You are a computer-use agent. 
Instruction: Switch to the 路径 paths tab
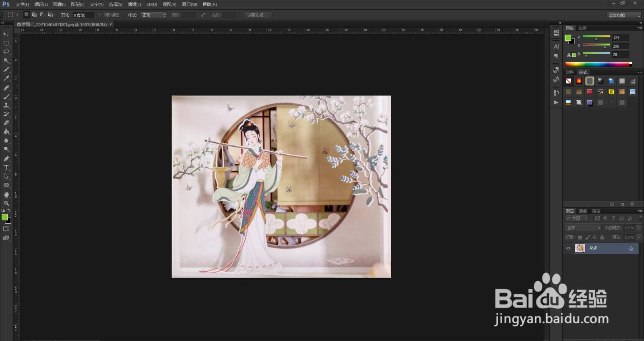tap(596, 211)
